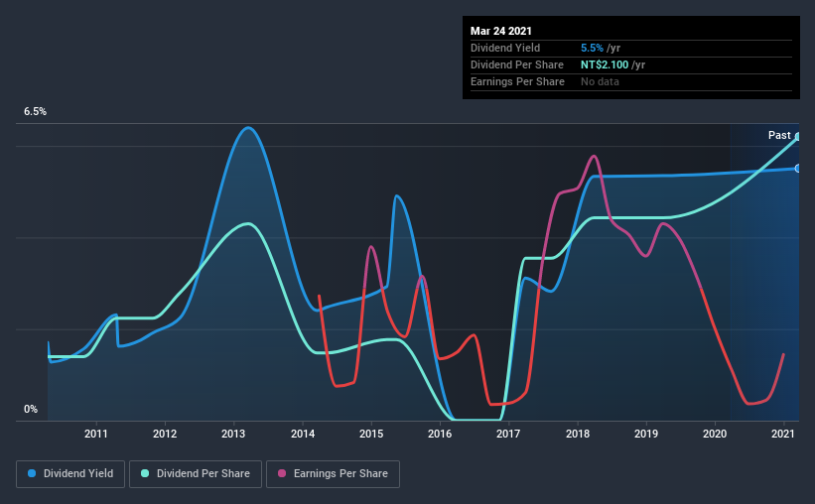Click the NT$2.100 dividend value
Viewport: 815px width, 504px height.
[605, 64]
